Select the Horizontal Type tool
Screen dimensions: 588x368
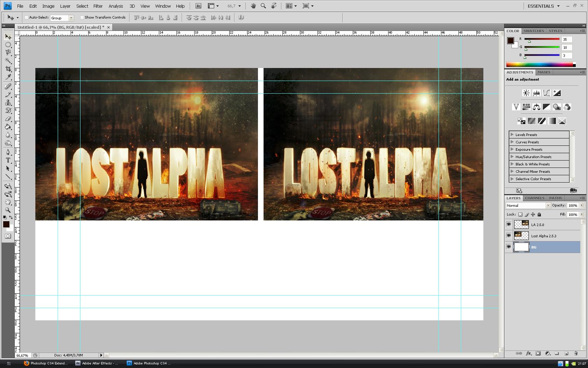click(x=8, y=160)
